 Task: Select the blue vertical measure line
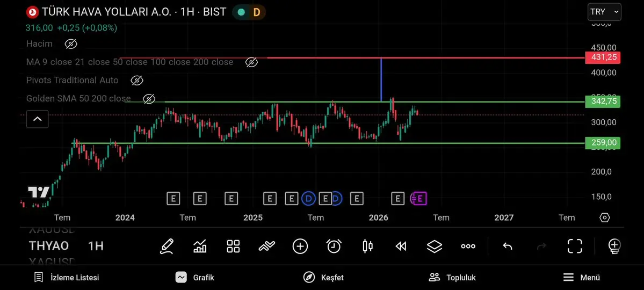[x=381, y=79]
